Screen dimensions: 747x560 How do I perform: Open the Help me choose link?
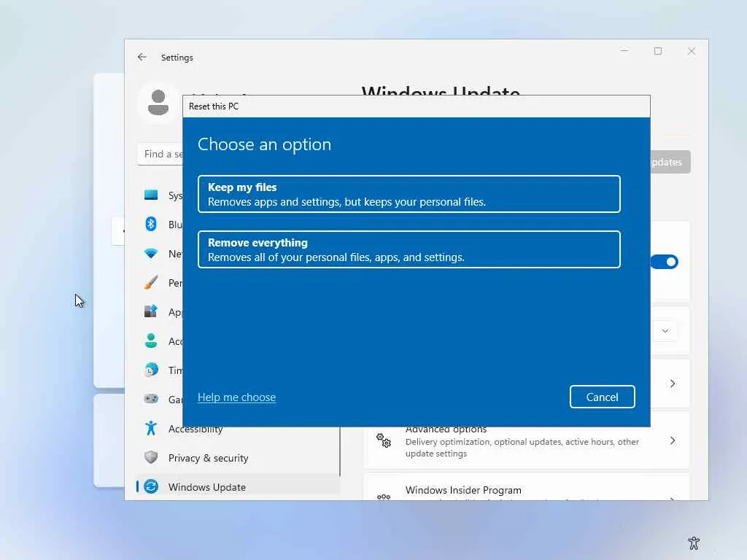tap(237, 397)
